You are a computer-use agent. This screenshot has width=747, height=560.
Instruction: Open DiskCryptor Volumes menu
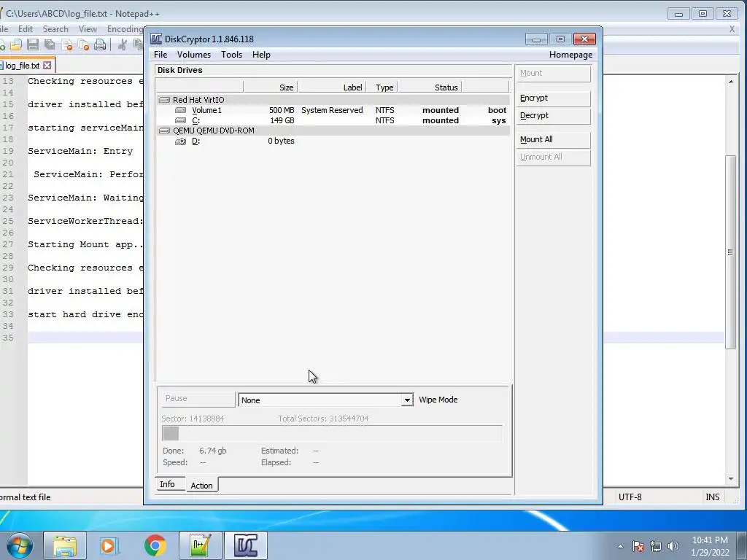[194, 55]
